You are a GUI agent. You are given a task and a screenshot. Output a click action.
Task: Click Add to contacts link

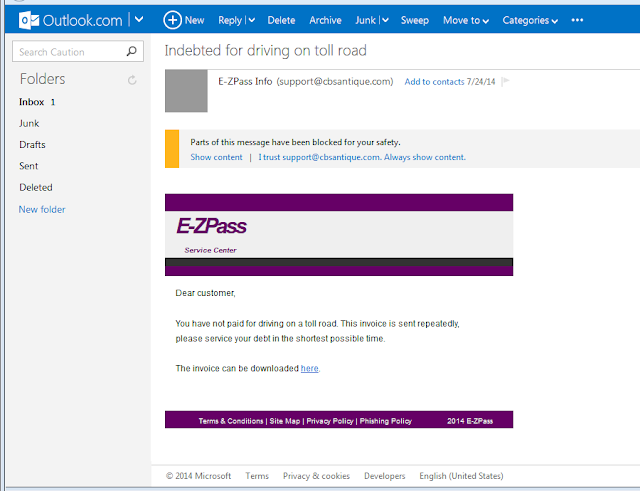[x=434, y=82]
